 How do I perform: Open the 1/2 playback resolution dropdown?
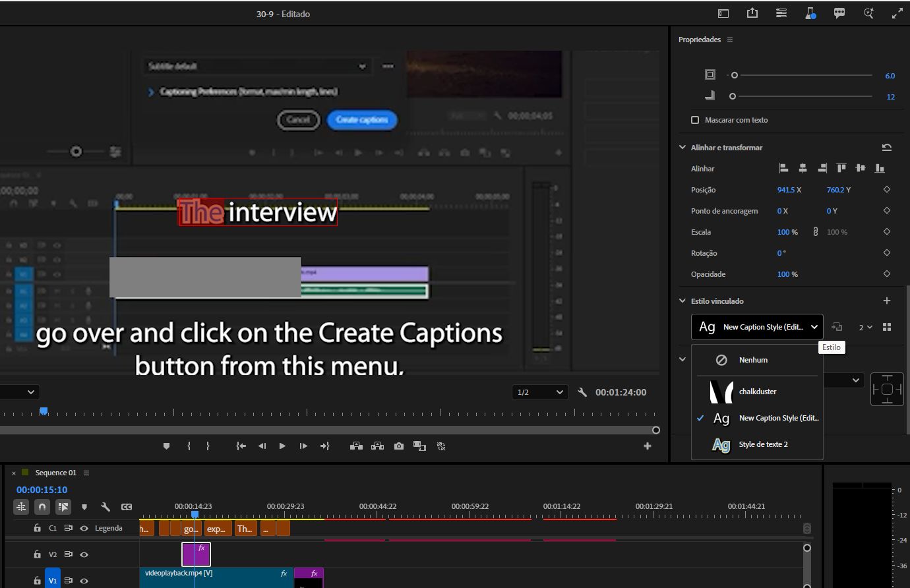539,392
